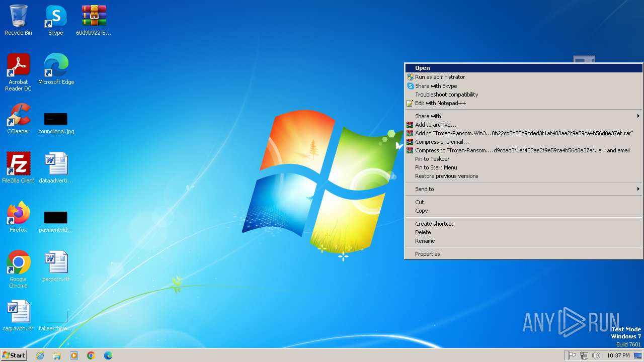Open the Acrobat Reader DC shortcut
This screenshot has width=644, height=362.
18,72
